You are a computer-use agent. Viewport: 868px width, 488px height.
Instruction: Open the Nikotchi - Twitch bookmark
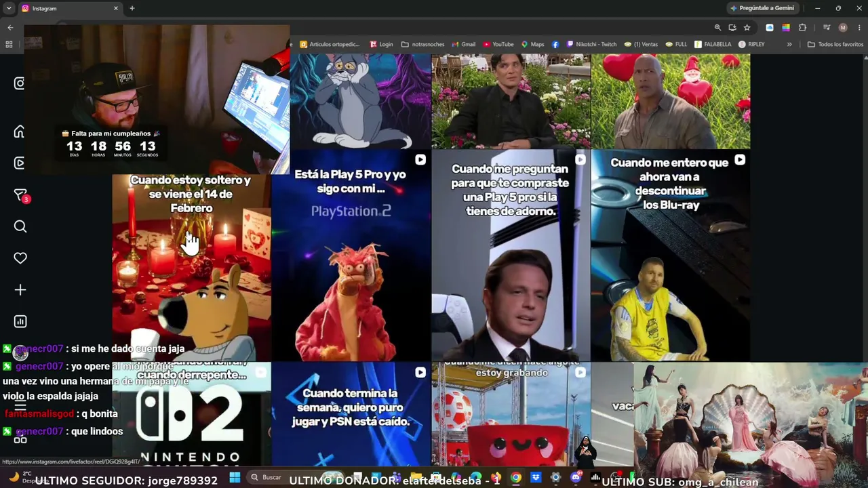tap(591, 45)
